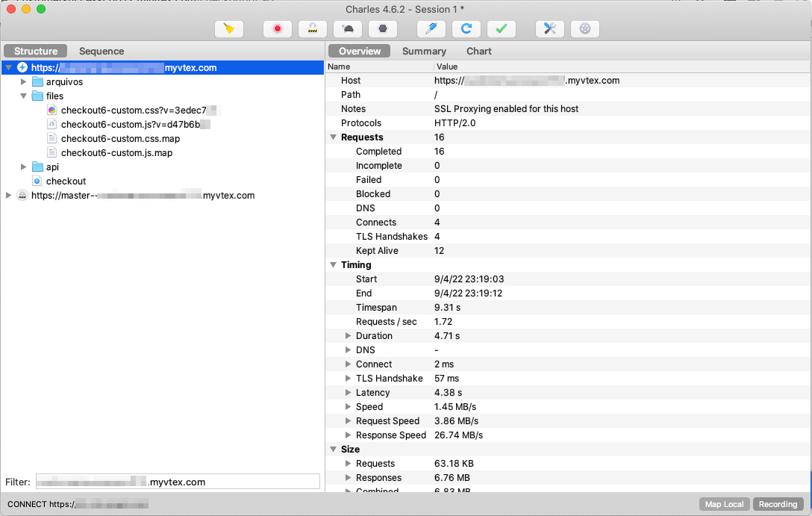Click the master host lock icon
This screenshot has width=812, height=516.
pos(22,196)
